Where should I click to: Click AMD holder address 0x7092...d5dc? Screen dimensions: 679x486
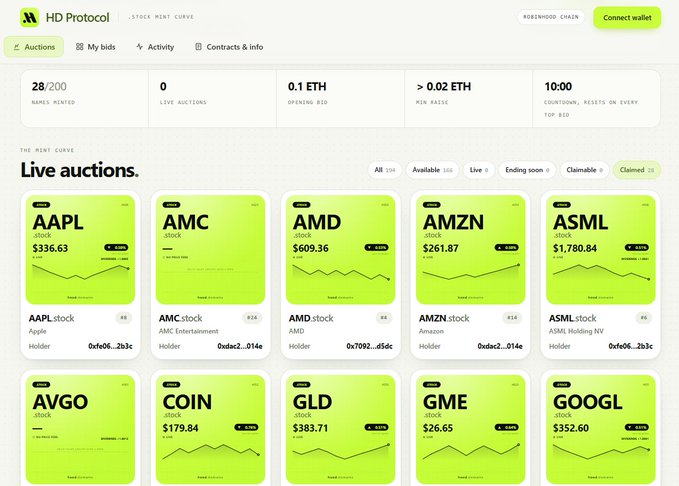369,346
